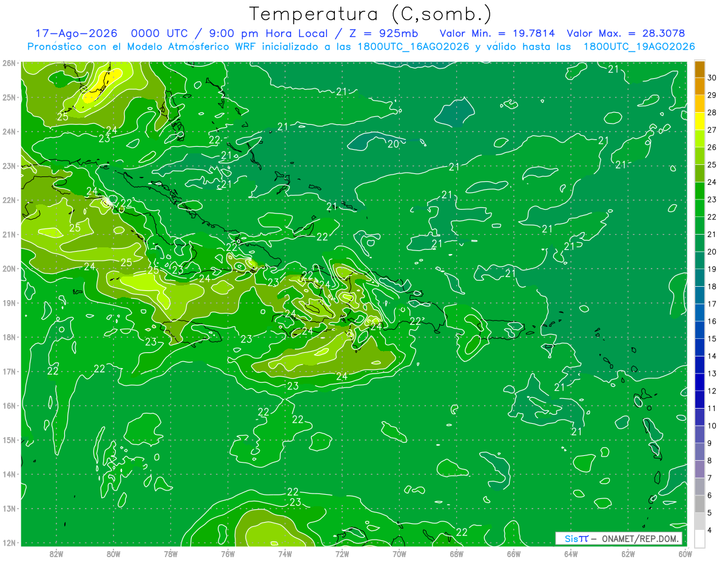Click the legend value label '7'

pos(710,478)
